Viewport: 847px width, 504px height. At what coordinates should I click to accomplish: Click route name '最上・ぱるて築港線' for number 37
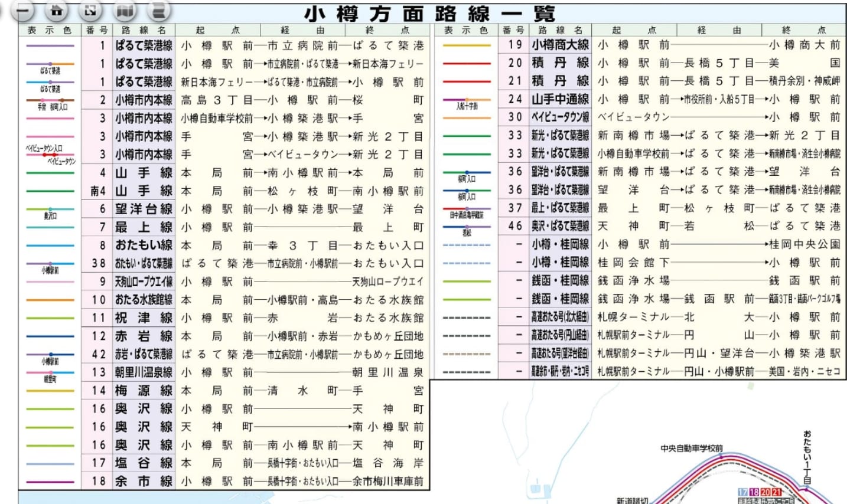[x=560, y=208]
